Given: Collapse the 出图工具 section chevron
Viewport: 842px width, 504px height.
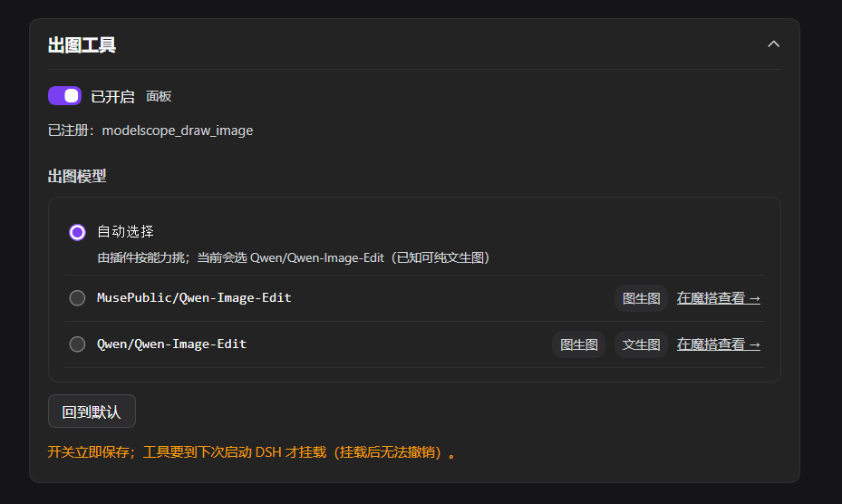Looking at the screenshot, I should [773, 44].
